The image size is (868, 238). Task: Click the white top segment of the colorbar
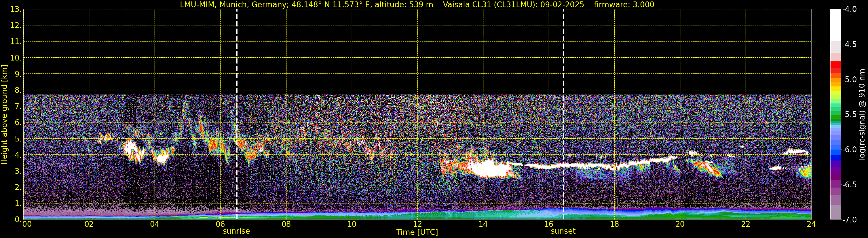click(x=835, y=25)
